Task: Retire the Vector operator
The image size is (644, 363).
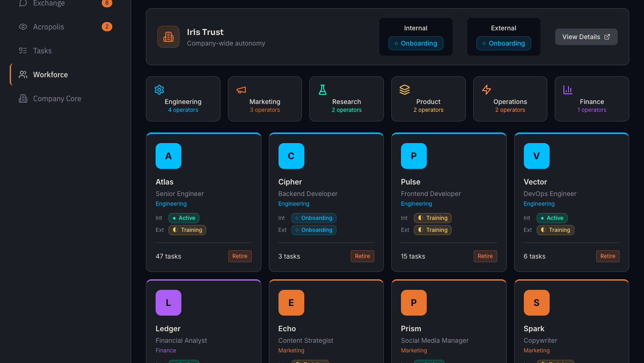Action: point(608,256)
